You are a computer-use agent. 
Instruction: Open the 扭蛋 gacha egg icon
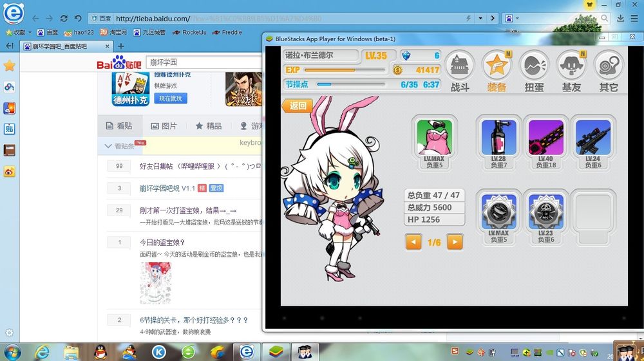534,71
